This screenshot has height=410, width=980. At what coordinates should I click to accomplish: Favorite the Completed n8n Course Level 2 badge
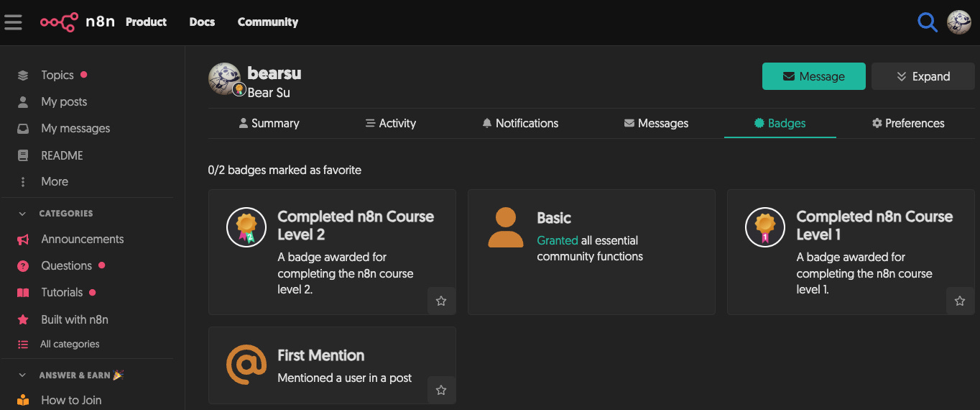tap(441, 301)
